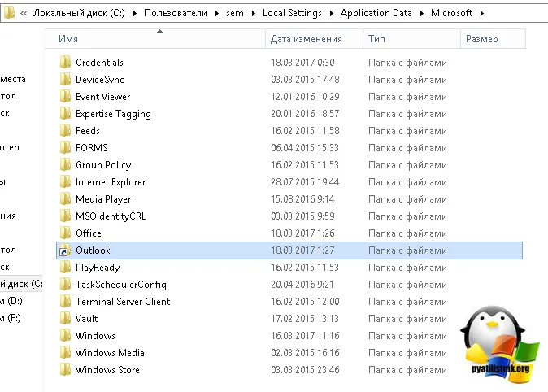Select the Outlook folder name

pos(93,250)
